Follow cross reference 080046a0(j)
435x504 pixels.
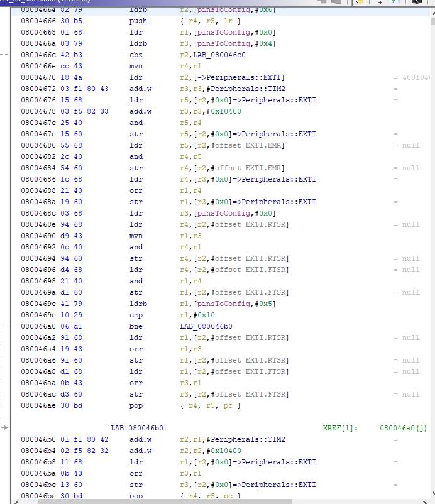click(404, 428)
